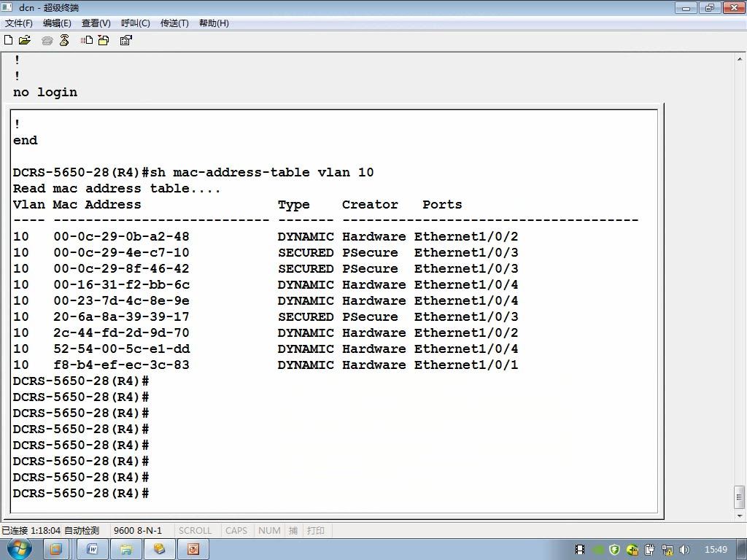The height and width of the screenshot is (560, 747).
Task: Click the SCROLL status indicator
Action: coord(195,531)
